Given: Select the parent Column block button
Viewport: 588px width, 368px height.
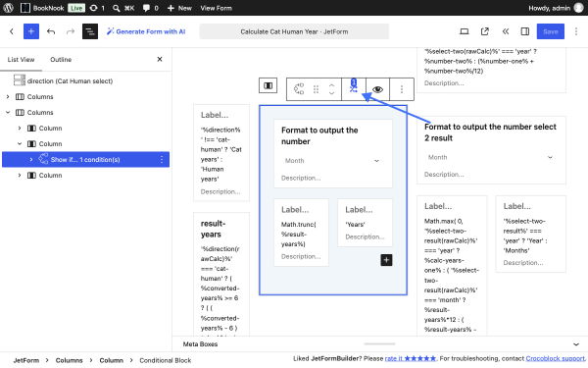Looking at the screenshot, I should pos(269,85).
